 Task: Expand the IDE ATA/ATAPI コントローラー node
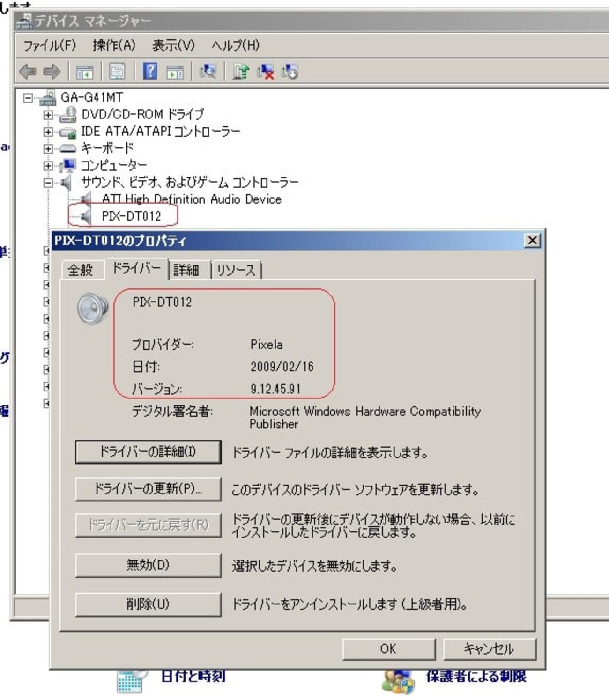coord(48,132)
